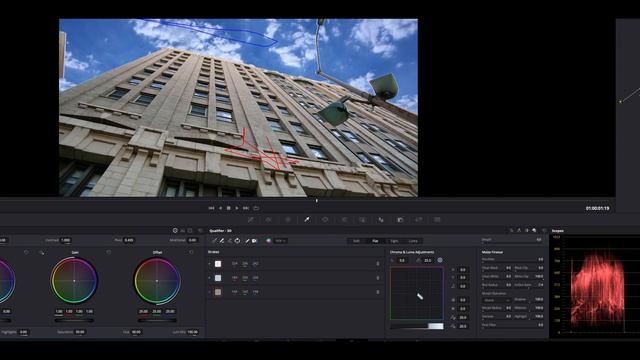Delete the third stroke row
This screenshot has height=360, width=640.
pyautogui.click(x=378, y=292)
